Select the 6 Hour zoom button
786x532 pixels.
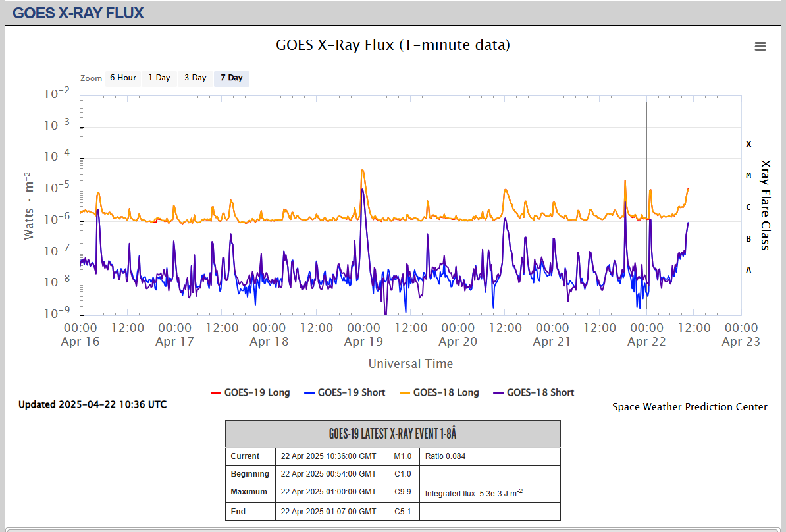point(123,78)
